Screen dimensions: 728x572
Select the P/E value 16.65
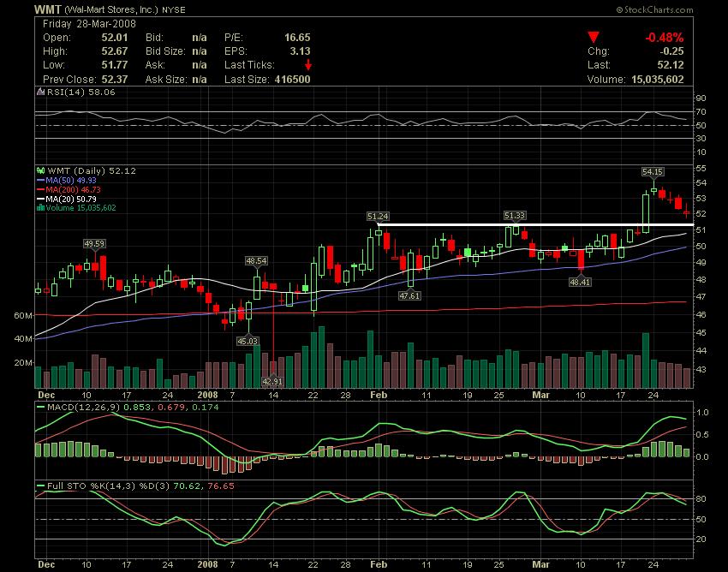297,38
